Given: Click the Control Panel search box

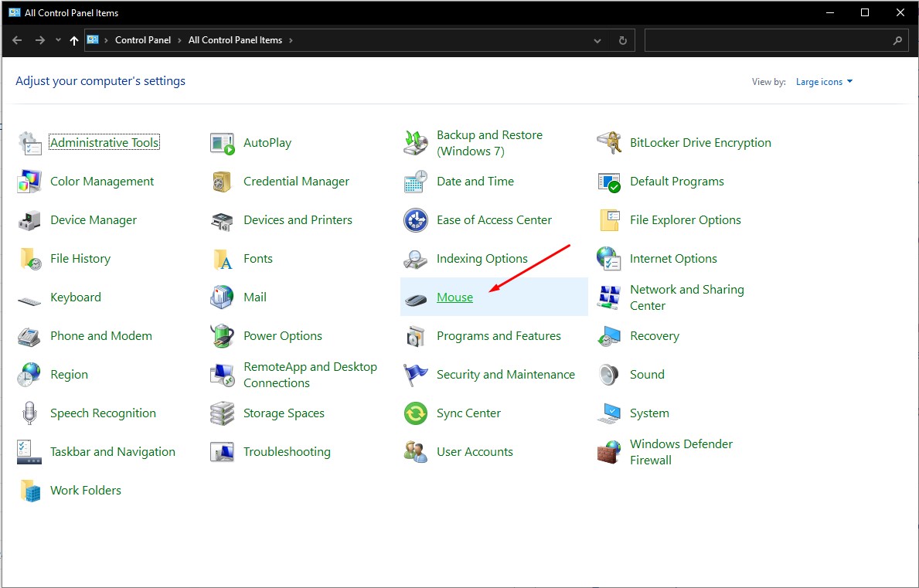Looking at the screenshot, I should [x=768, y=40].
